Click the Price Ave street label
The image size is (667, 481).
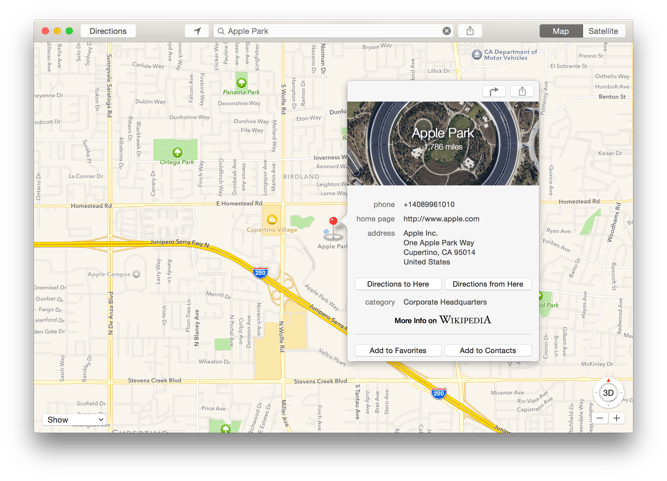(214, 408)
